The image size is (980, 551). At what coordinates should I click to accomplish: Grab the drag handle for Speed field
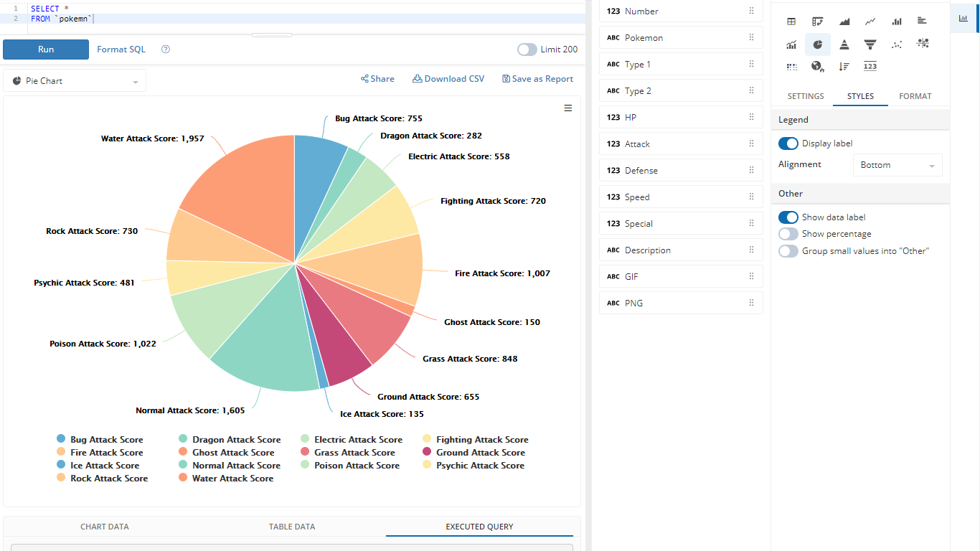click(751, 197)
